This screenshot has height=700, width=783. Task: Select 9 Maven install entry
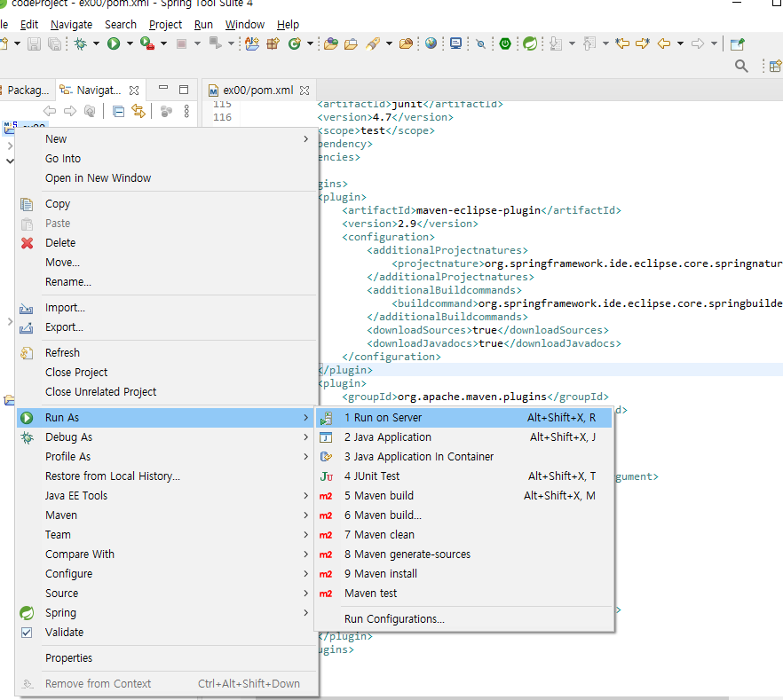click(x=464, y=574)
